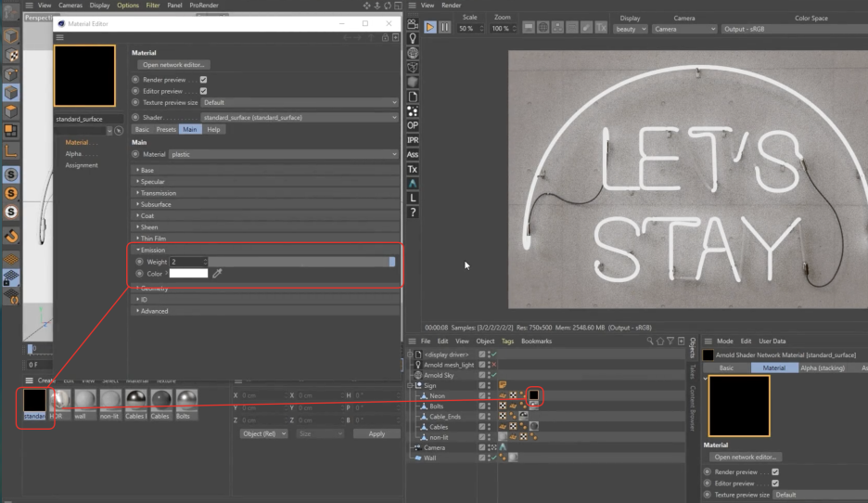Image resolution: width=868 pixels, height=503 pixels.
Task: Open the Shader standard_surface dropdown
Action: pos(300,118)
